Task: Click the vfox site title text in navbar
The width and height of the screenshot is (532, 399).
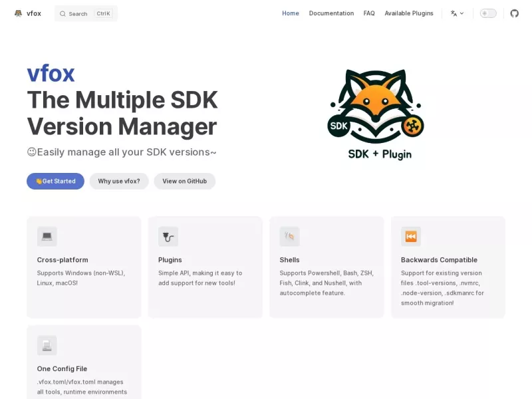Action: tap(34, 13)
